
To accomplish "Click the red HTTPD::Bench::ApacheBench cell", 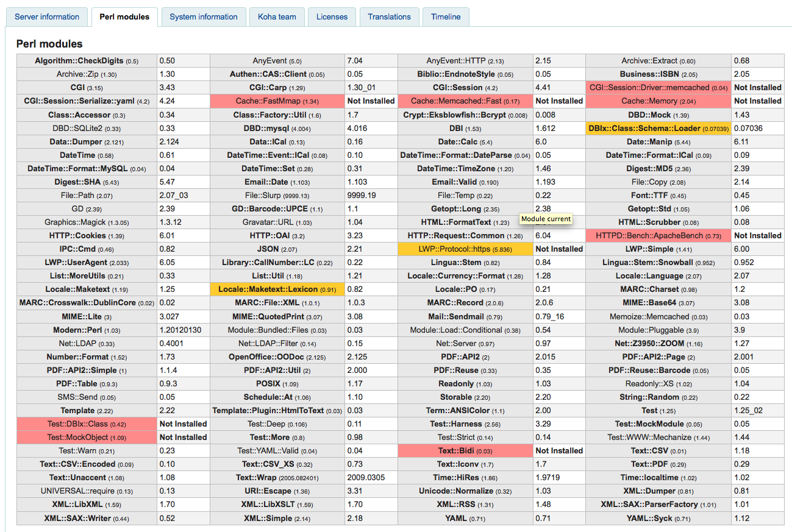I will coord(658,236).
